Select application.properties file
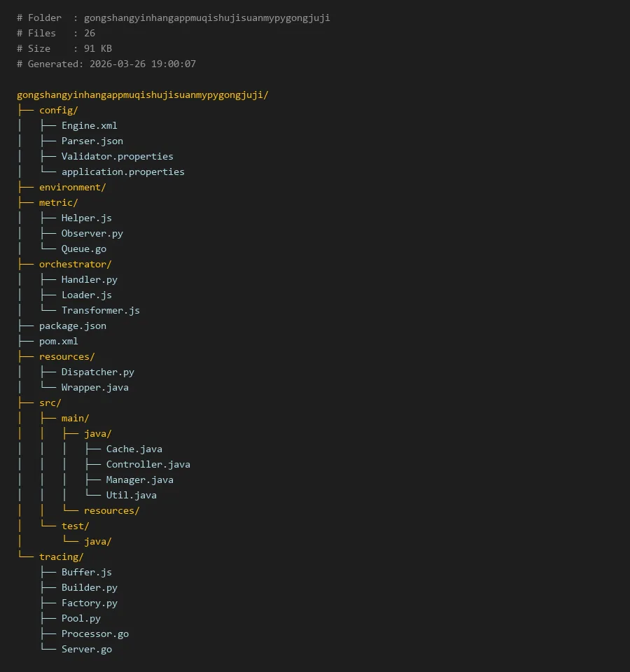This screenshot has width=630, height=672. coord(122,171)
